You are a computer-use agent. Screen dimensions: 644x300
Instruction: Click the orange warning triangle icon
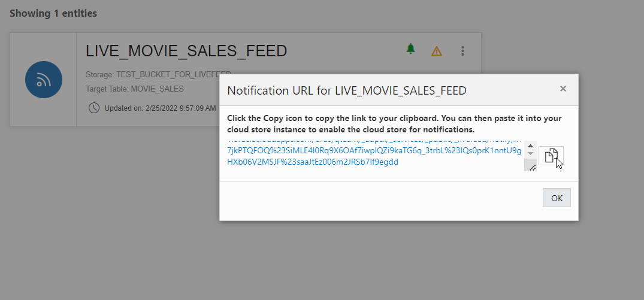tap(437, 51)
